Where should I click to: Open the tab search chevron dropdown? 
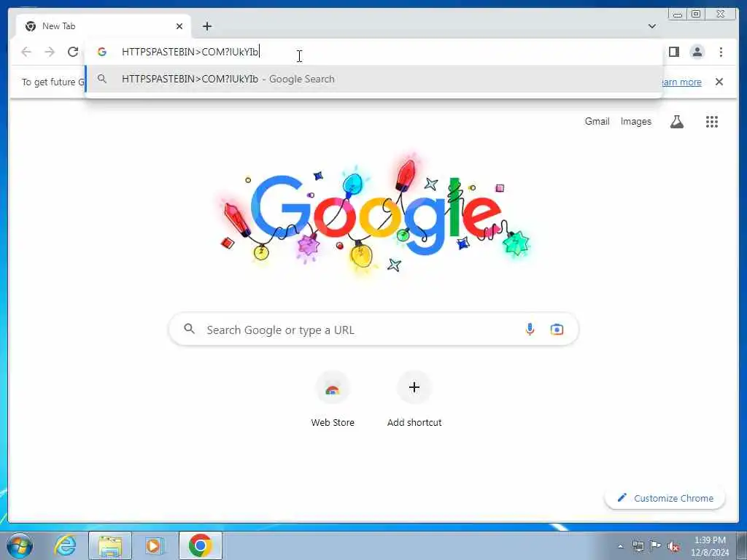651,26
